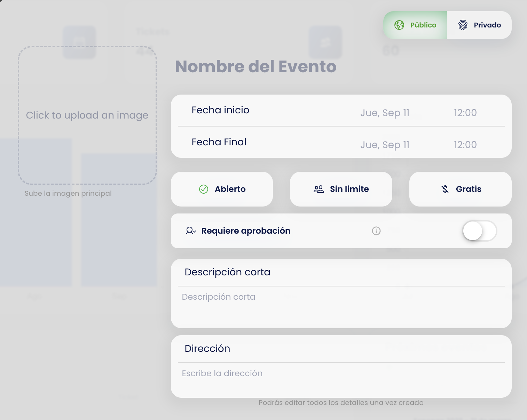The image size is (527, 420).
Task: Click the globe icon next to Público
Action: (399, 25)
